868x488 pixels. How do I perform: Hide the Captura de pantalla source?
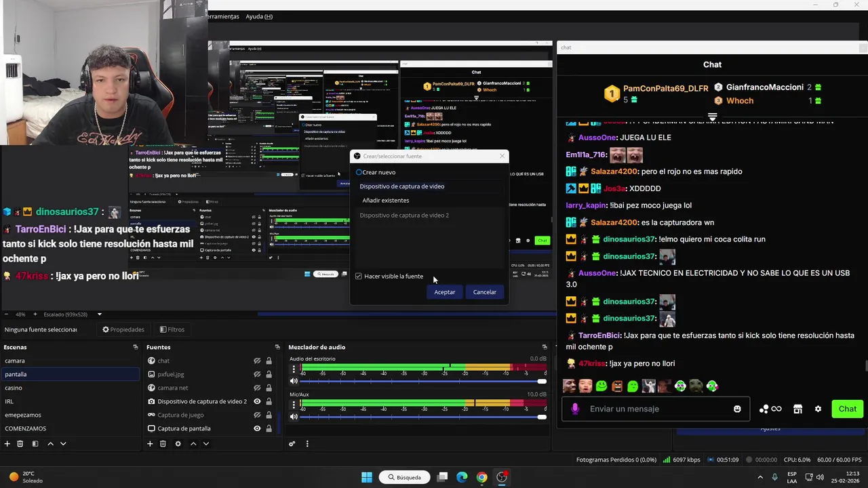pyautogui.click(x=257, y=428)
